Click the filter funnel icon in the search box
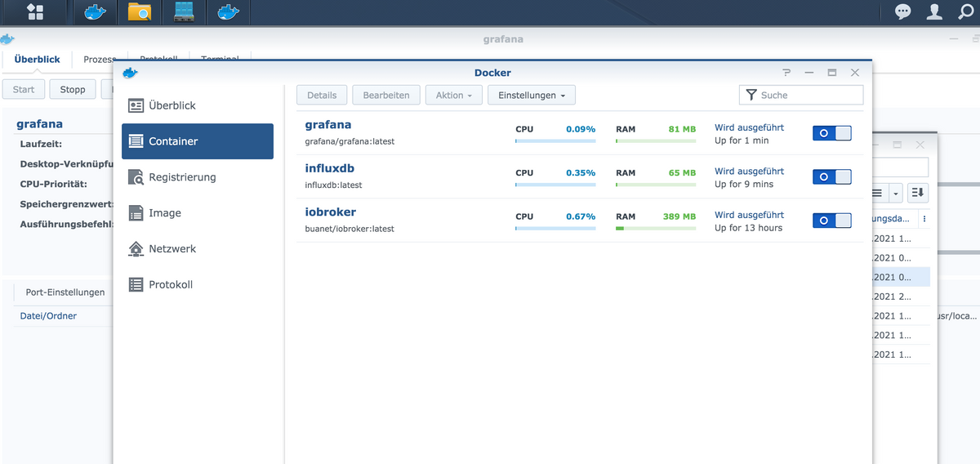This screenshot has height=464, width=980. tap(751, 95)
